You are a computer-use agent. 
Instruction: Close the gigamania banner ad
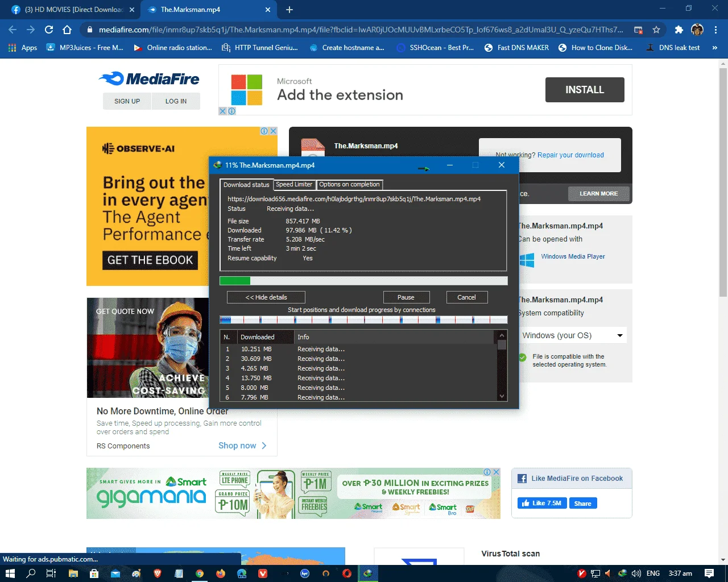tap(496, 472)
